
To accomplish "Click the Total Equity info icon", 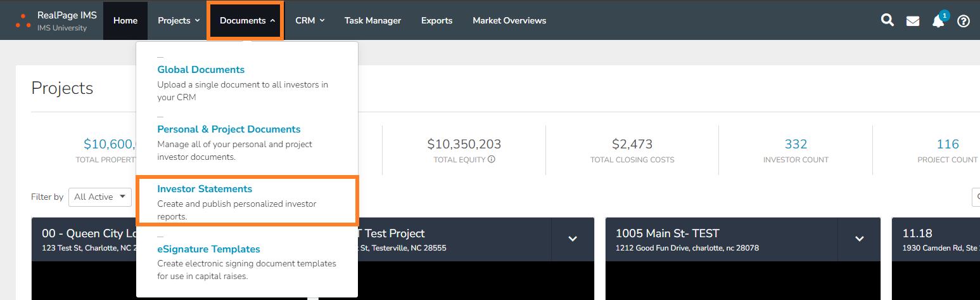I will [x=491, y=160].
